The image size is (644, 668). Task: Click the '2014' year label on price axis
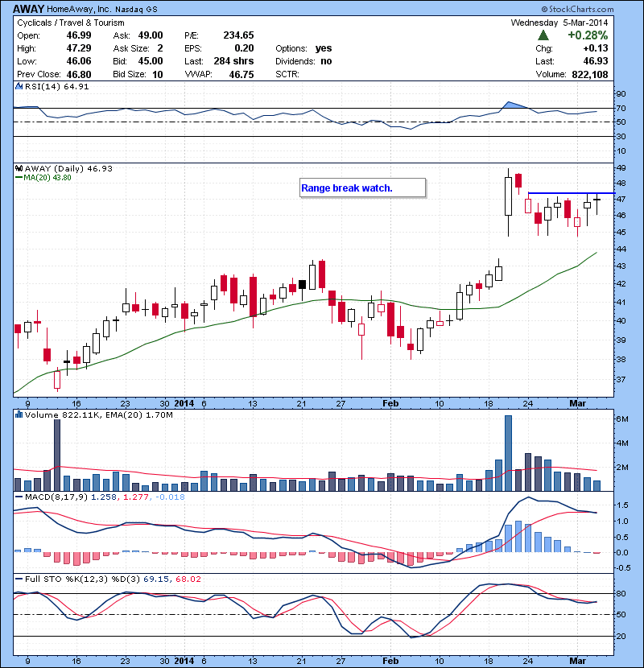pyautogui.click(x=184, y=403)
